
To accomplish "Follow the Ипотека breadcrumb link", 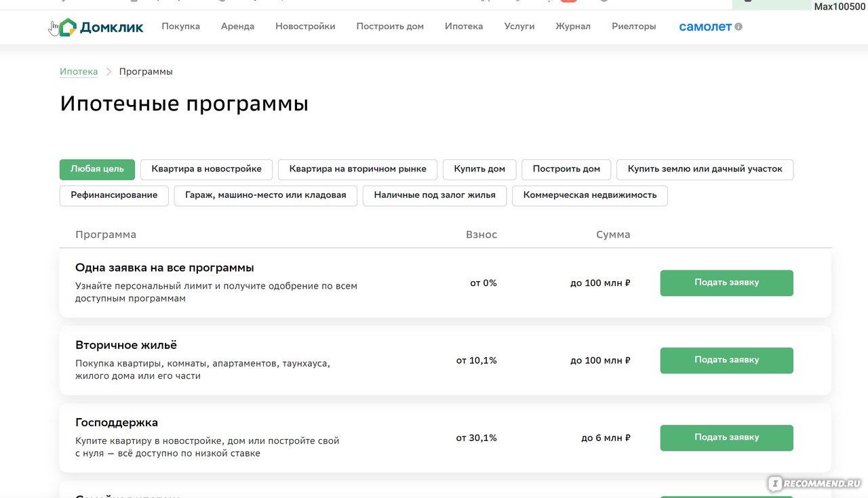I will 79,72.
